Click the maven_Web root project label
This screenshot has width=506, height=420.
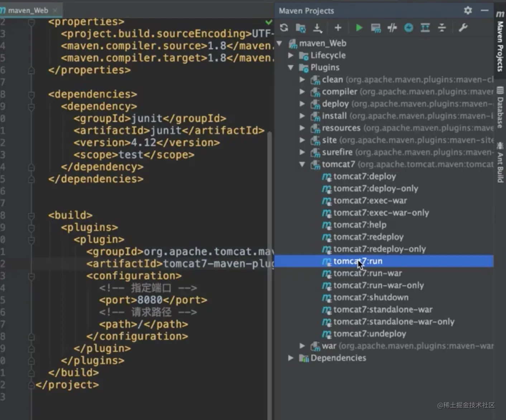(x=323, y=43)
